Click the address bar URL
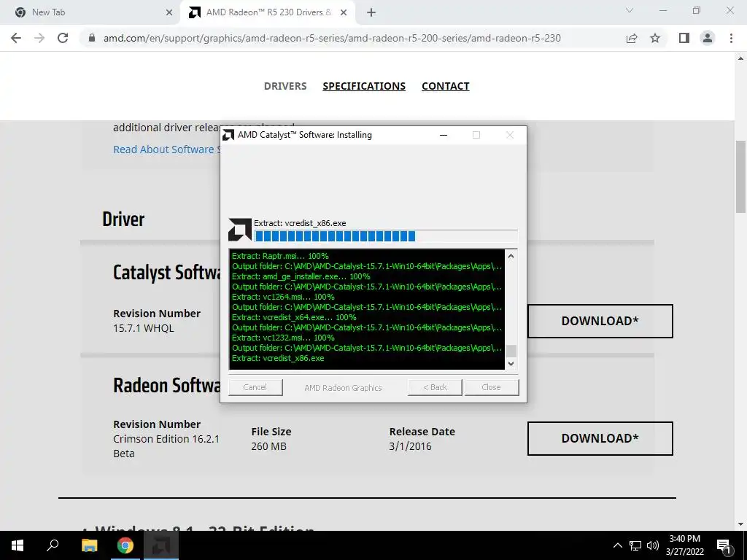This screenshot has height=560, width=747. (332, 38)
